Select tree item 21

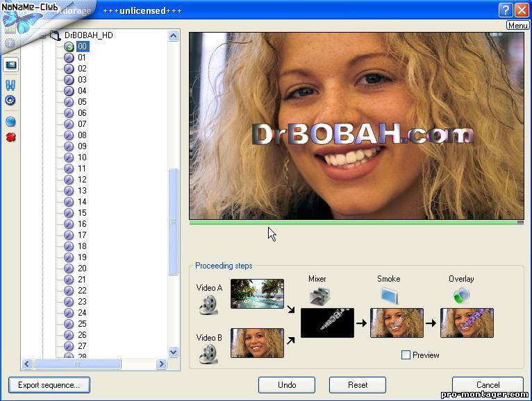click(x=82, y=280)
